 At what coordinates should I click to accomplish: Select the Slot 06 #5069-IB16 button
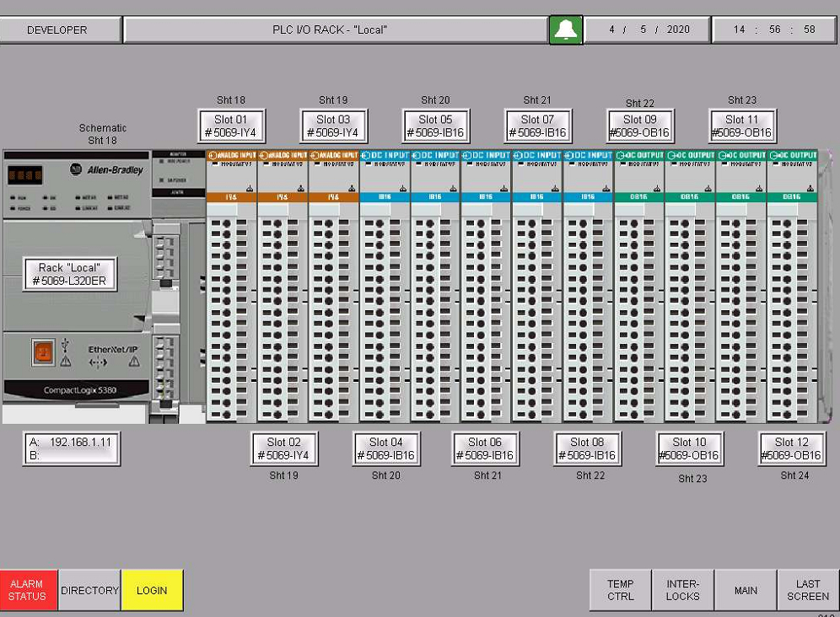(485, 448)
